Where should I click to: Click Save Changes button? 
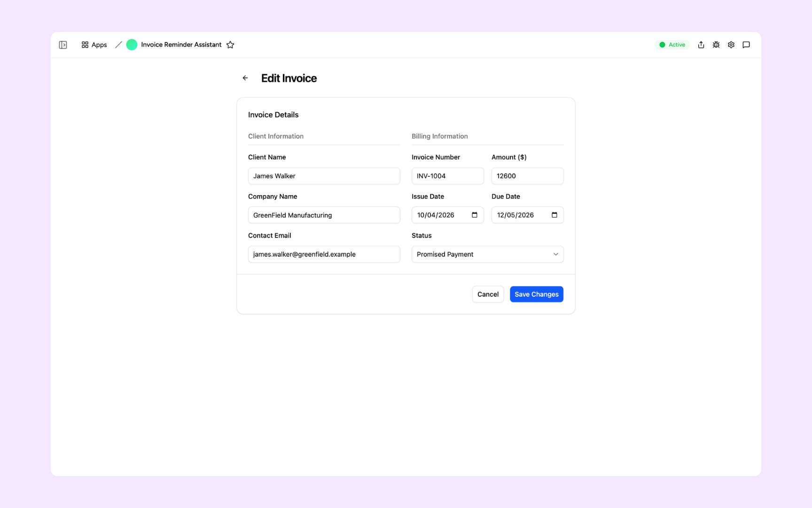click(537, 294)
